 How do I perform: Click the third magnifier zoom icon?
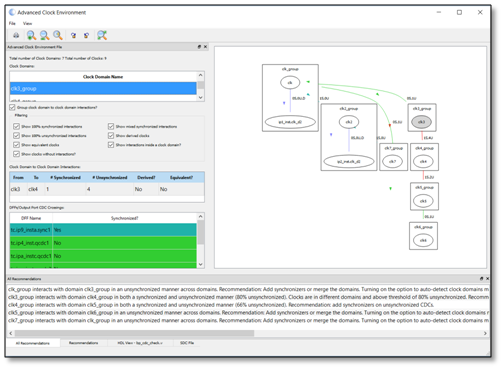click(x=58, y=35)
